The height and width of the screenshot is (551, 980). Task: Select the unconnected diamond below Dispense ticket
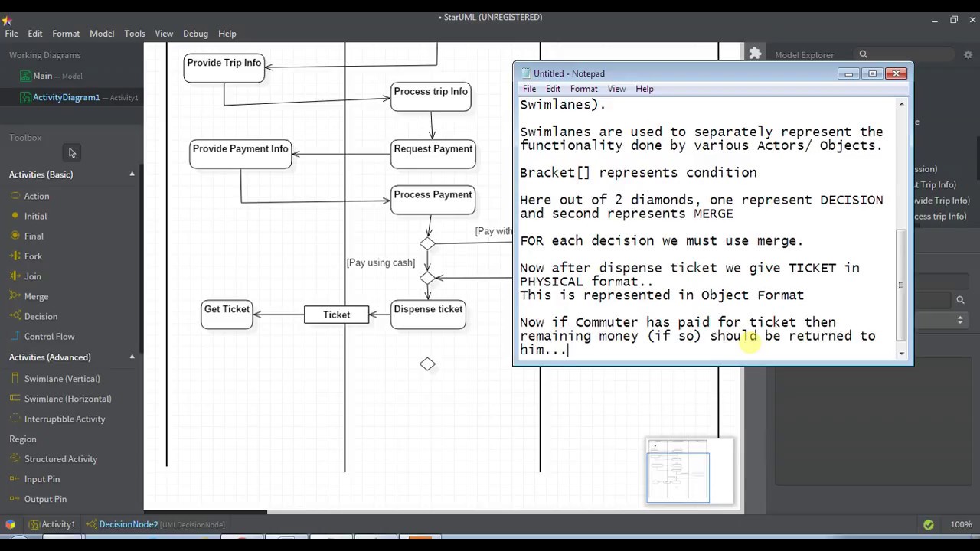point(427,364)
